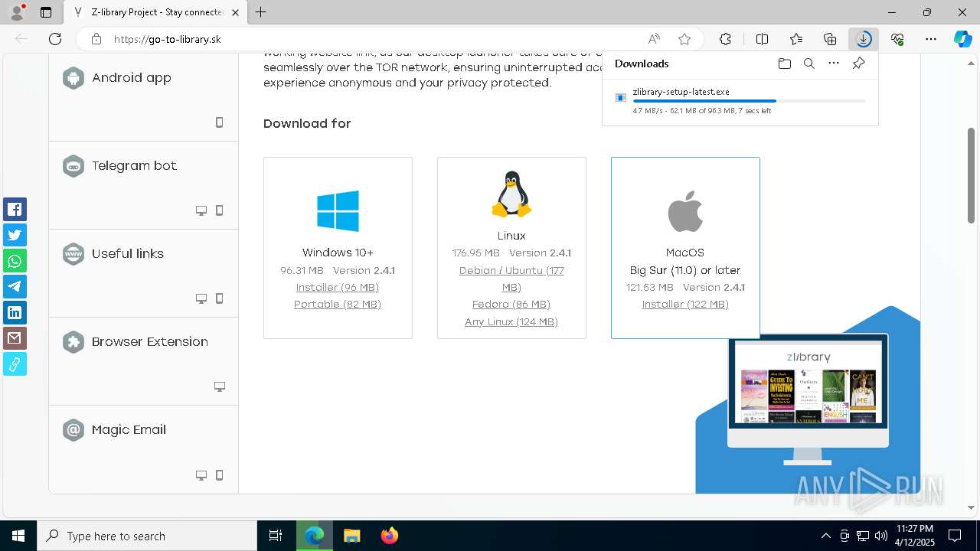Download Fedora (86 MB) package

[x=511, y=304]
